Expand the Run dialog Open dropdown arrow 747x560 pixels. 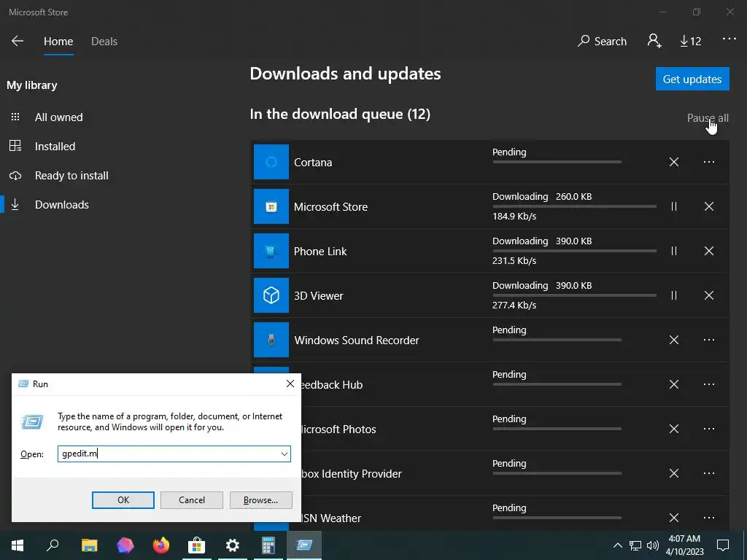285,454
